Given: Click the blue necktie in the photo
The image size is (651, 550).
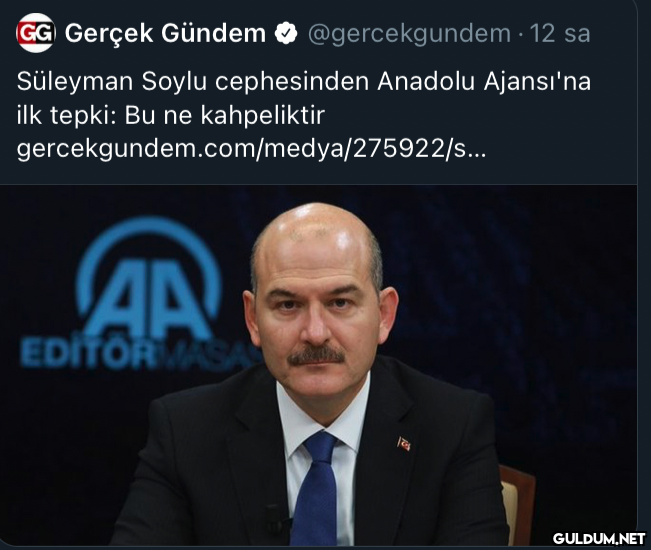Looking at the screenshot, I should click(316, 488).
